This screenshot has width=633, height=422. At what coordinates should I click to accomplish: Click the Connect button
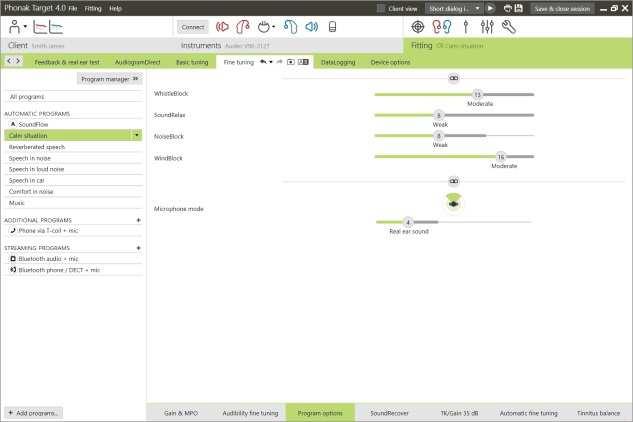point(193,27)
